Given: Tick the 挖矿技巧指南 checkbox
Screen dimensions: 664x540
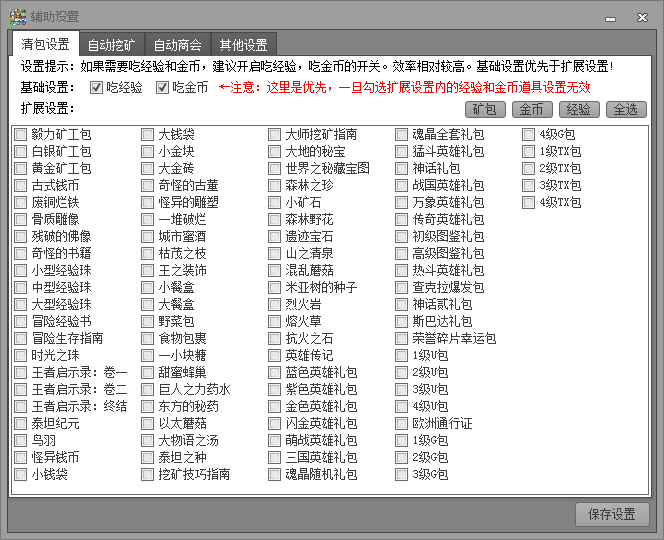Looking at the screenshot, I should (148, 474).
